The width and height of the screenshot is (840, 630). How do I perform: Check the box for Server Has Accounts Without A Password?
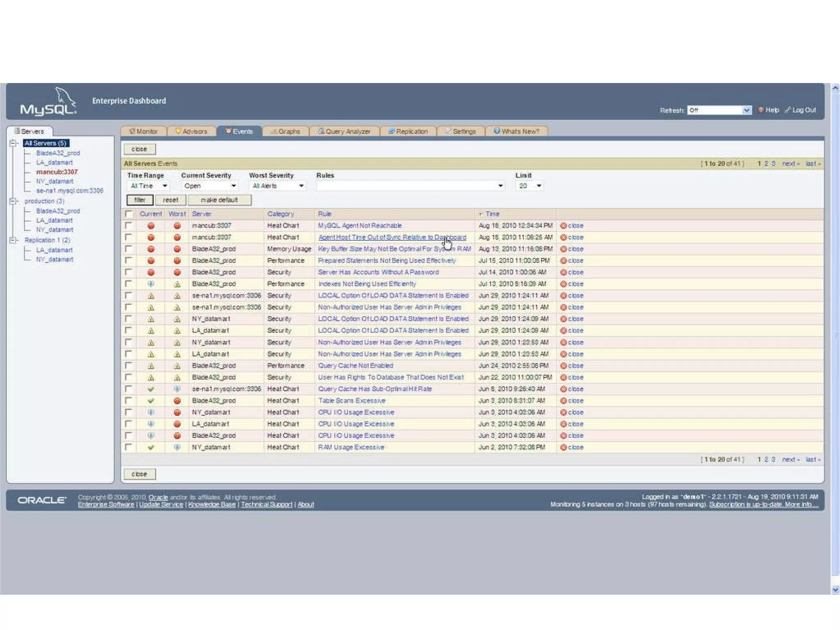point(129,272)
